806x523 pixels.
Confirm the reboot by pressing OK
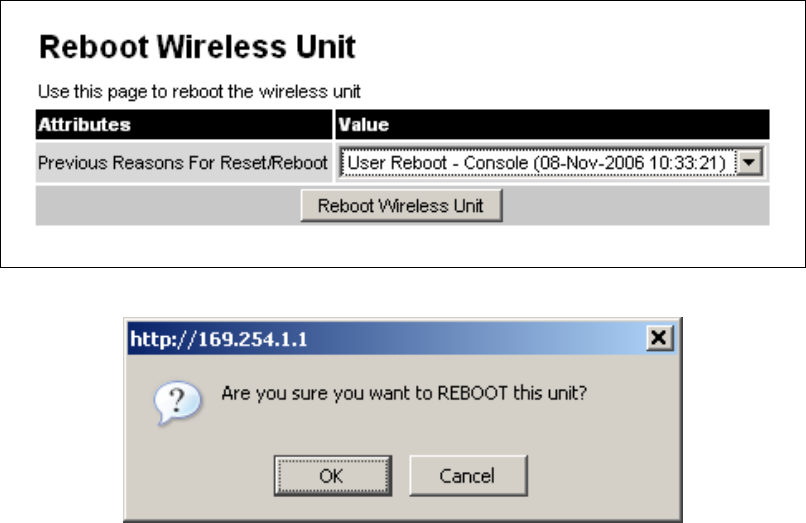pos(331,476)
